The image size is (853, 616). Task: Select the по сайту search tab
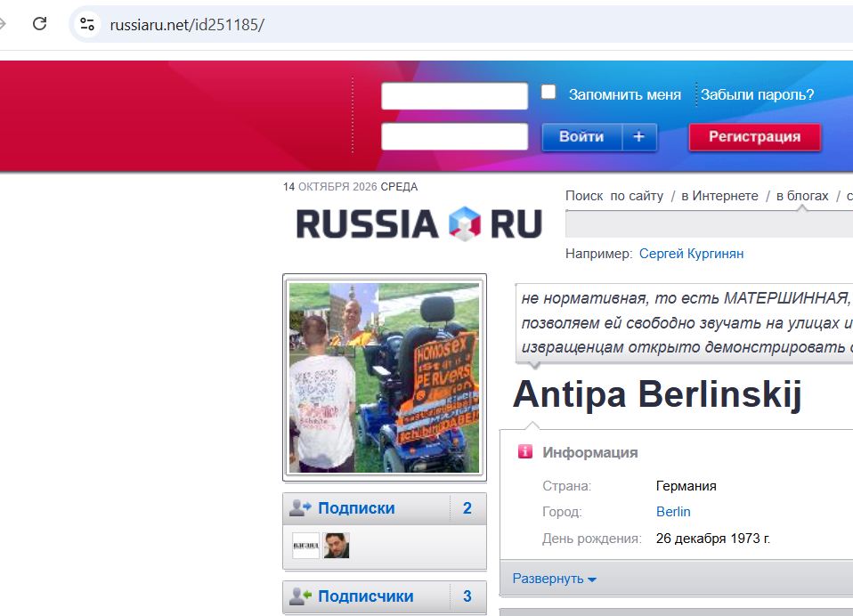[637, 196]
